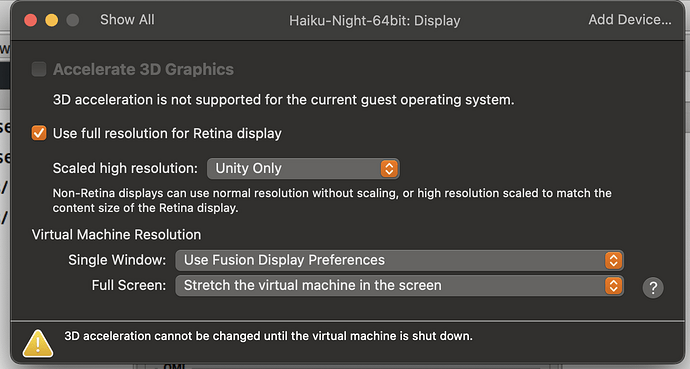Click the Haiku-Night-64bit: Display window title

[x=374, y=21]
